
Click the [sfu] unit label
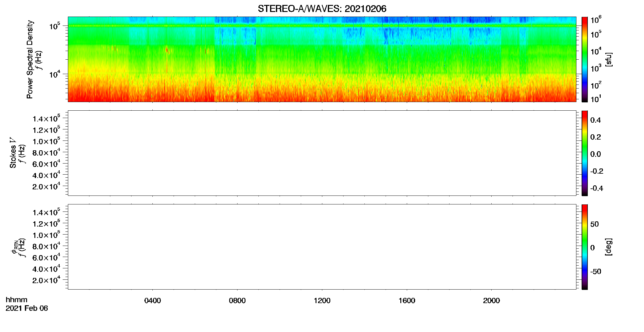click(x=608, y=59)
